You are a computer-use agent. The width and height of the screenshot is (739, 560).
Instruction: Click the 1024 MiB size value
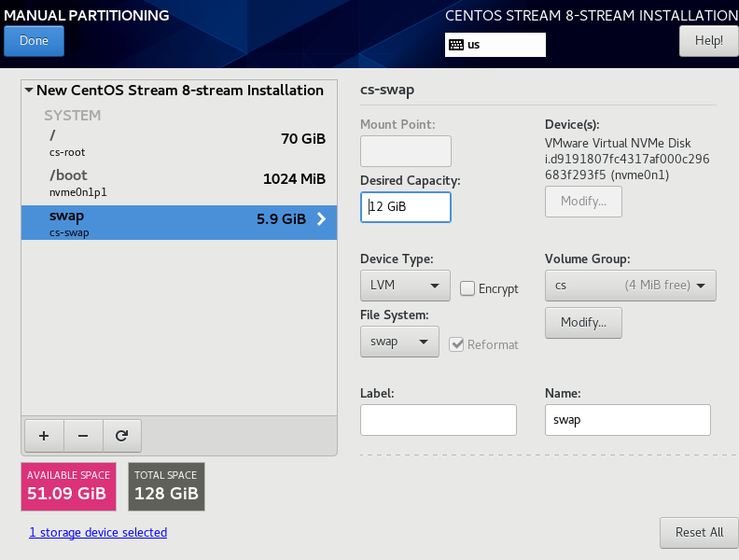(x=294, y=178)
